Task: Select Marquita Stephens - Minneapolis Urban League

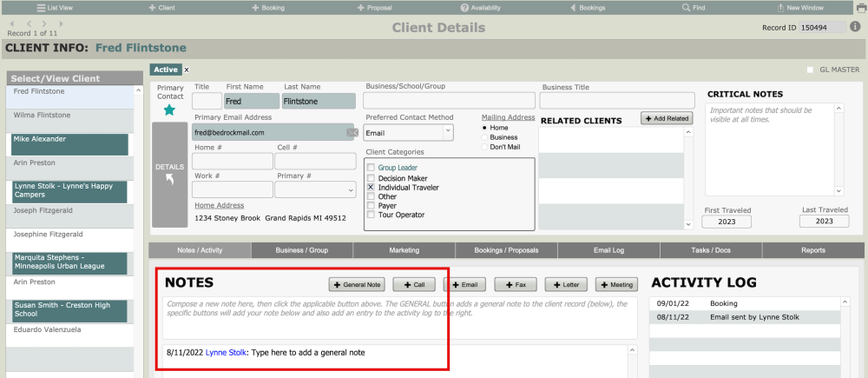Action: click(x=70, y=263)
